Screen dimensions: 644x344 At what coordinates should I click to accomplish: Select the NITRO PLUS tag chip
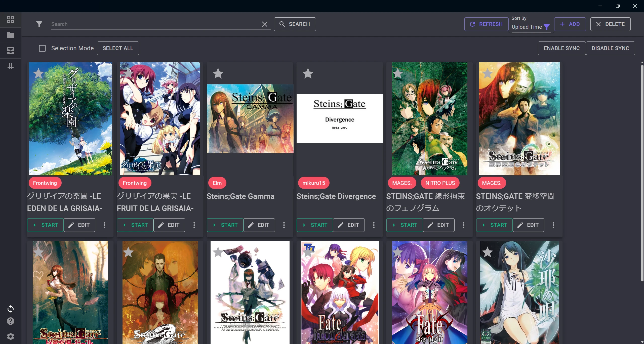click(440, 183)
